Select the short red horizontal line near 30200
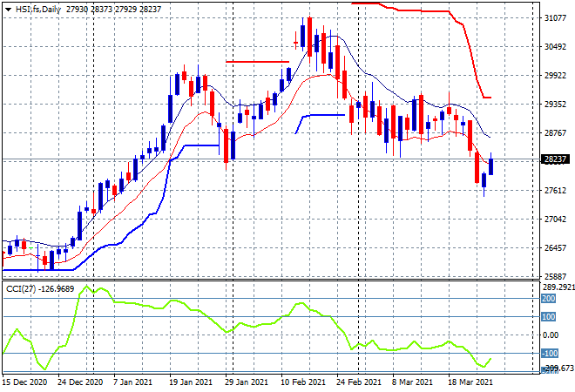 [257, 62]
